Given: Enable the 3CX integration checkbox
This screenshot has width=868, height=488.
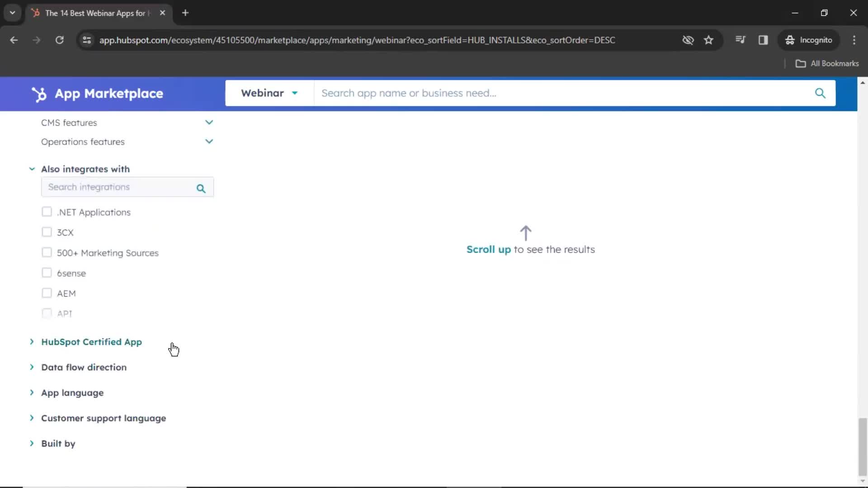Looking at the screenshot, I should pos(47,232).
